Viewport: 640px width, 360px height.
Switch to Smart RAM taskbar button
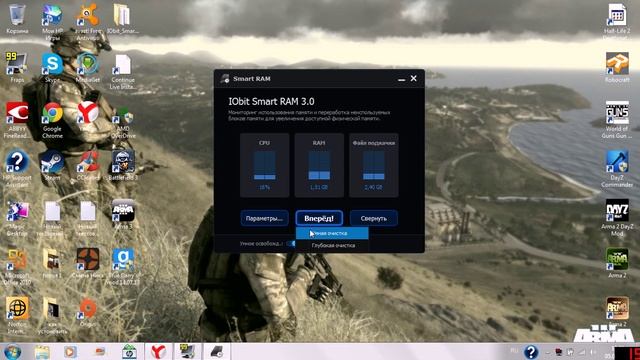(x=217, y=352)
